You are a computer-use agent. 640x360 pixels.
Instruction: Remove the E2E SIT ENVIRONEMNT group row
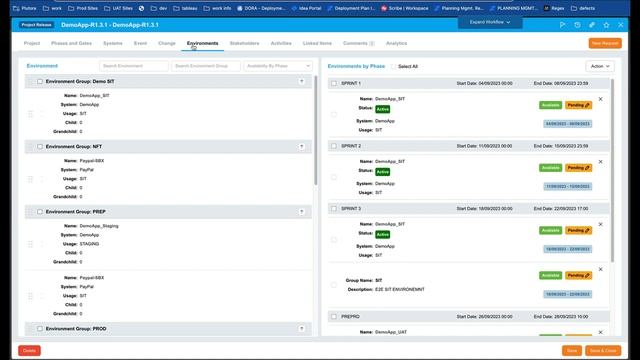600,269
